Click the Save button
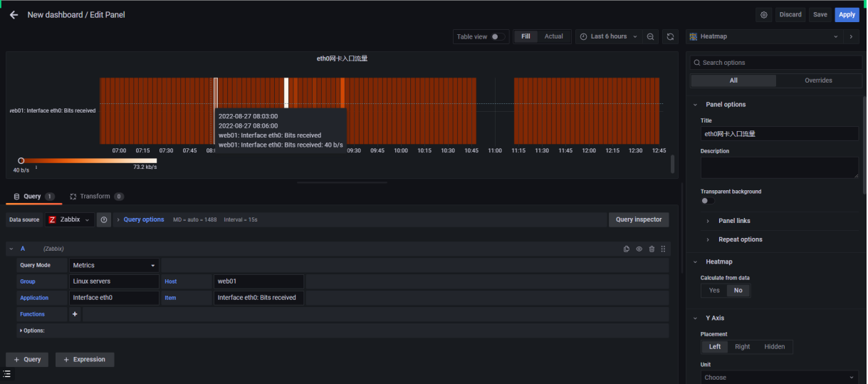The width and height of the screenshot is (868, 384). 820,14
